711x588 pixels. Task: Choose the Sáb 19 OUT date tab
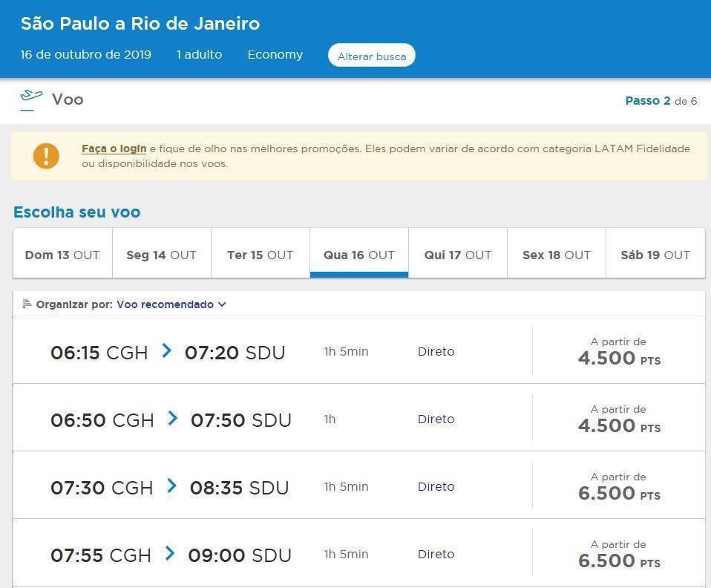(655, 255)
